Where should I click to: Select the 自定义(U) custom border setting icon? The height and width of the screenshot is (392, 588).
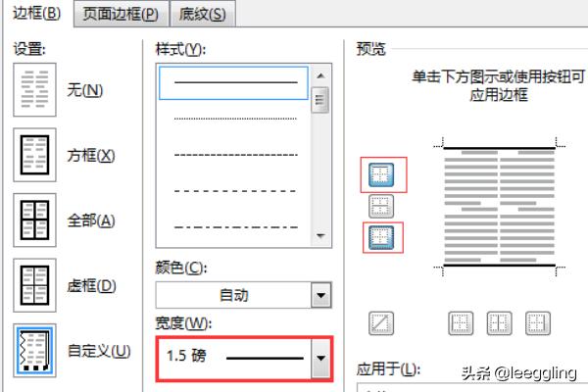coord(34,351)
